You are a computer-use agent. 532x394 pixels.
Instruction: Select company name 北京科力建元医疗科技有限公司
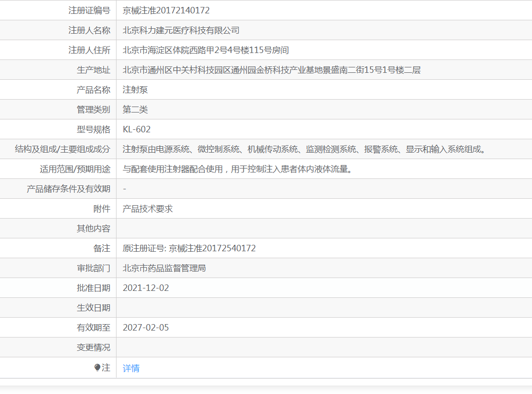181,31
